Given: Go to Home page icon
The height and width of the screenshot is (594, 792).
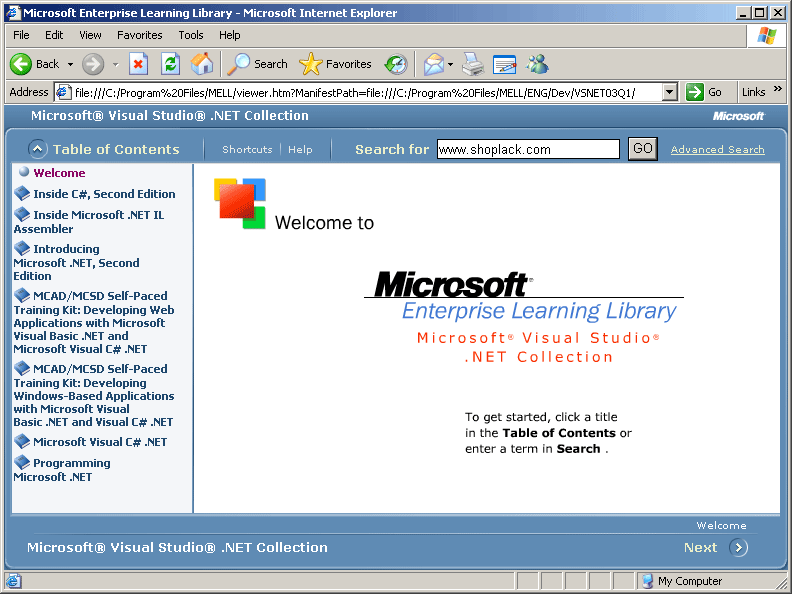Looking at the screenshot, I should coord(202,64).
